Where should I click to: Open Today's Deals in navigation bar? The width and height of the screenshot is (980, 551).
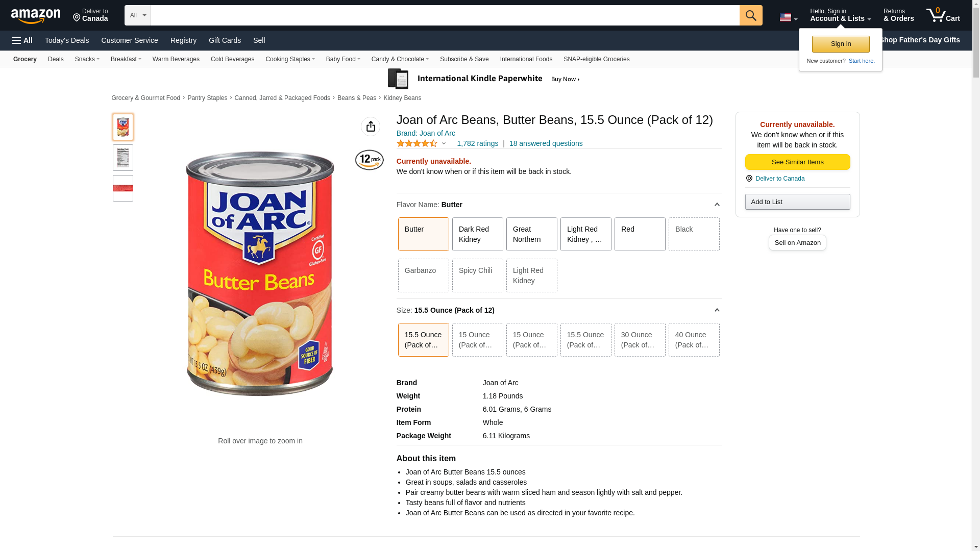(x=67, y=40)
